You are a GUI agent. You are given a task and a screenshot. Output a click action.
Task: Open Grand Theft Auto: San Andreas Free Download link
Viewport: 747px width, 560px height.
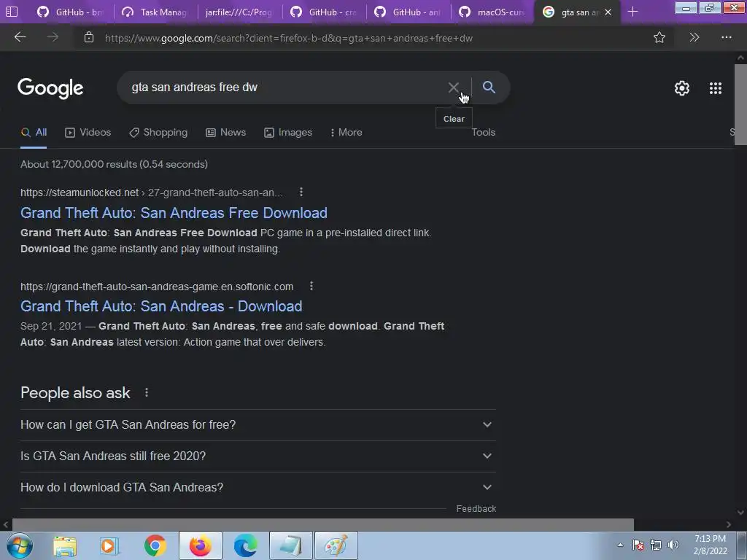click(x=174, y=213)
